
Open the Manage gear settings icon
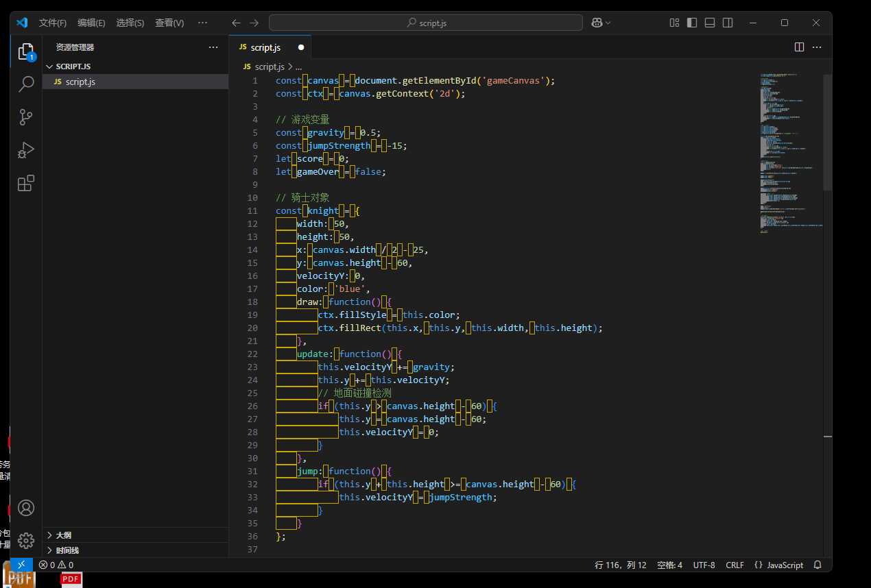pyautogui.click(x=26, y=540)
